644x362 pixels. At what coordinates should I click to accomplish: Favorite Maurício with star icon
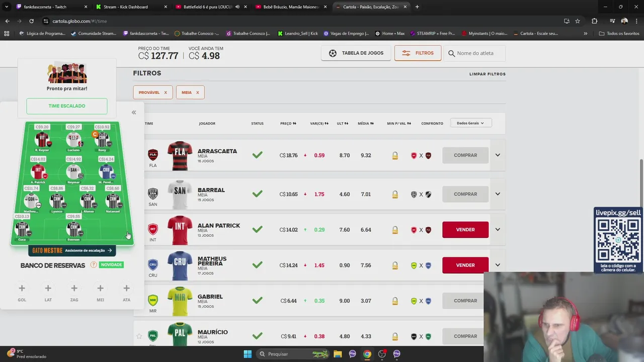[139, 336]
